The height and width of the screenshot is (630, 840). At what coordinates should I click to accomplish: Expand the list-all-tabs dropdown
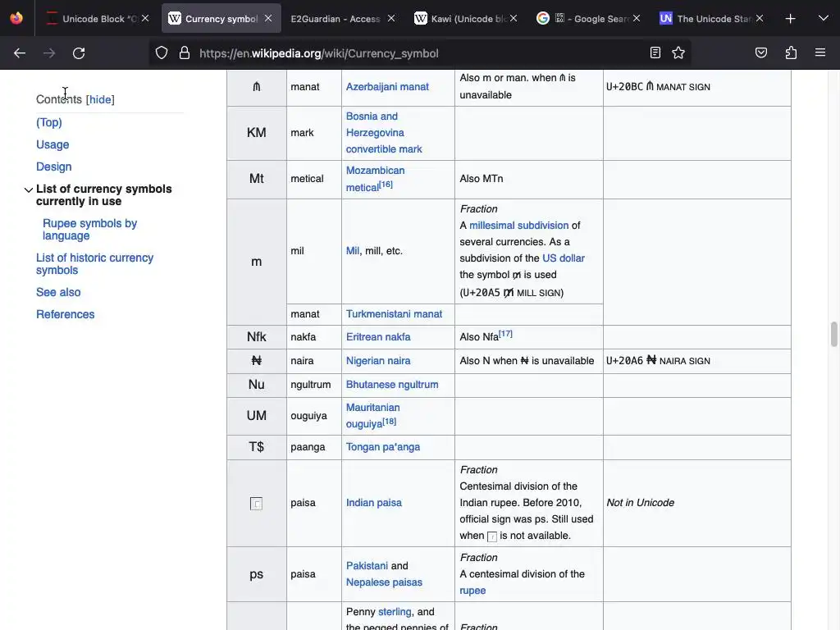823,18
